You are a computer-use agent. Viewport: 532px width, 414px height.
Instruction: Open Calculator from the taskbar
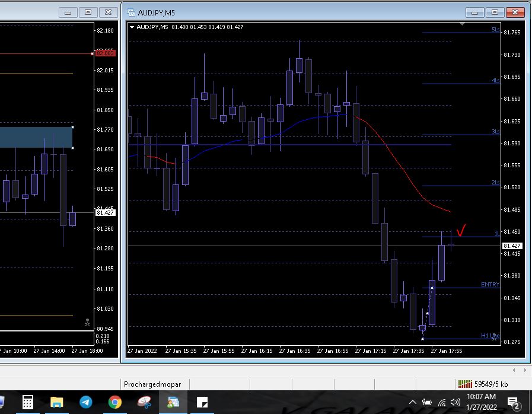click(x=28, y=402)
